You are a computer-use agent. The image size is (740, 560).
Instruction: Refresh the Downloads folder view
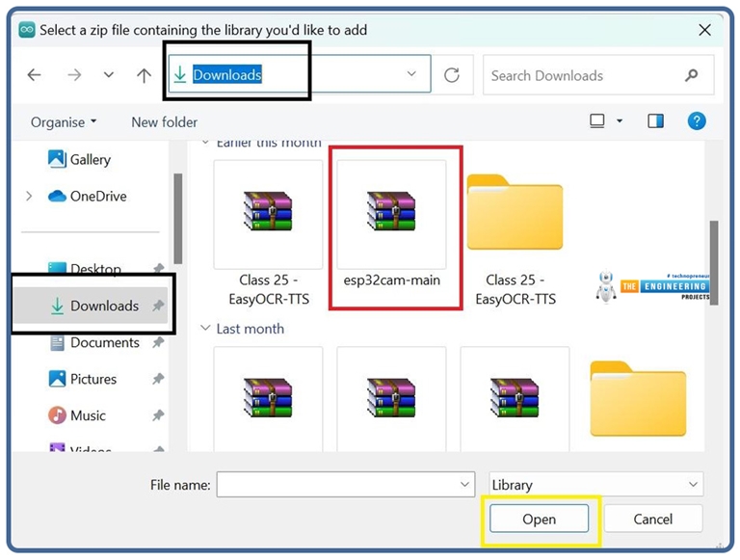tap(451, 75)
